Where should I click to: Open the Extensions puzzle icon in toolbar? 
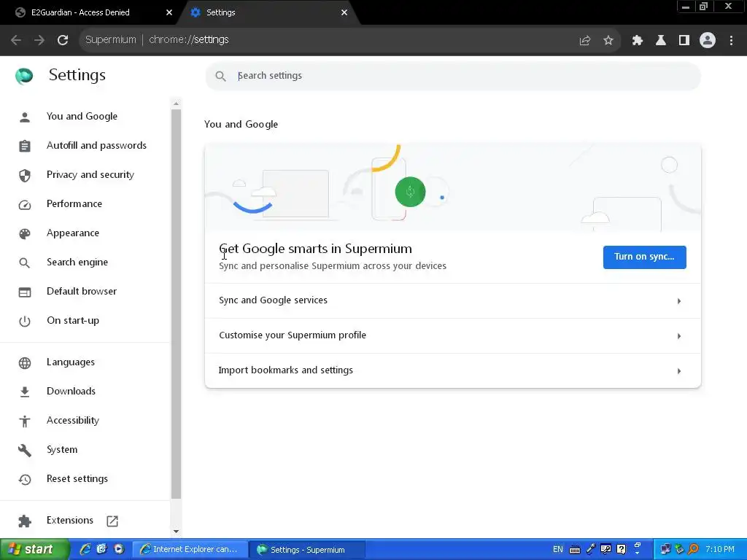tap(638, 40)
